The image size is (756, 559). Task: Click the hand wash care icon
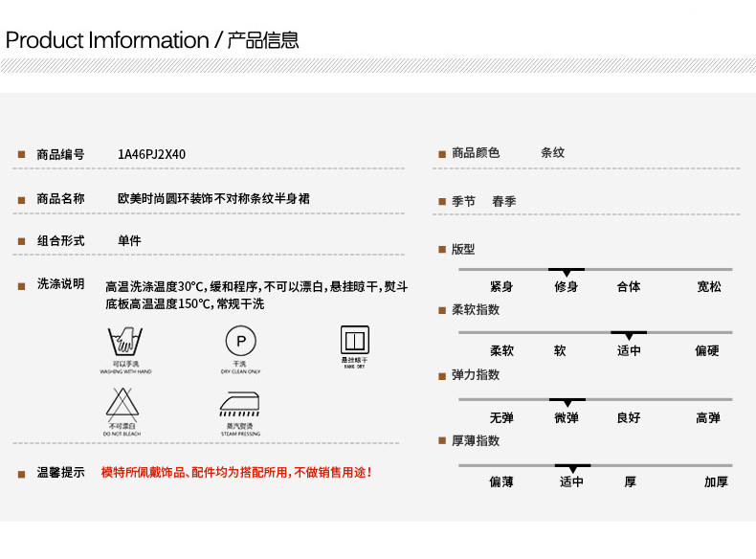pos(124,341)
